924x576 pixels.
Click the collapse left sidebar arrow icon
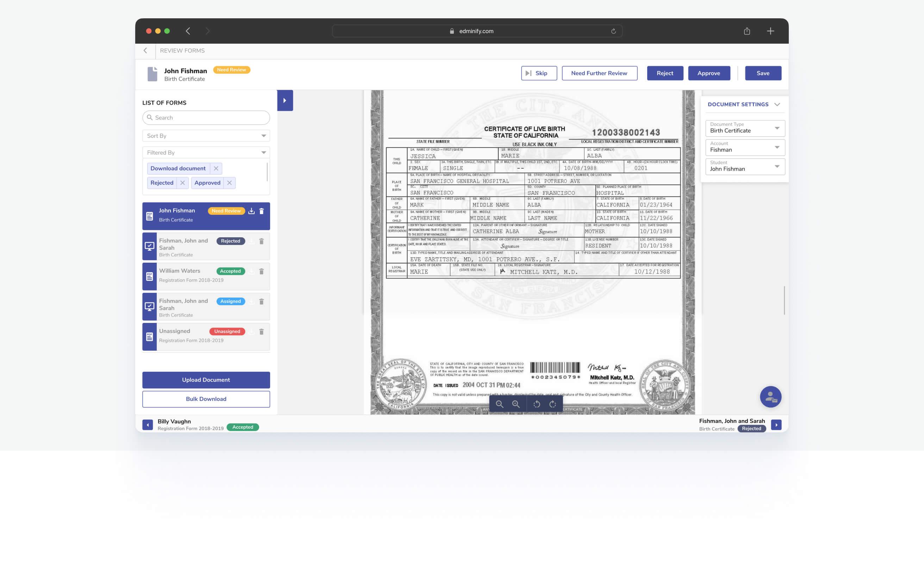click(x=285, y=100)
